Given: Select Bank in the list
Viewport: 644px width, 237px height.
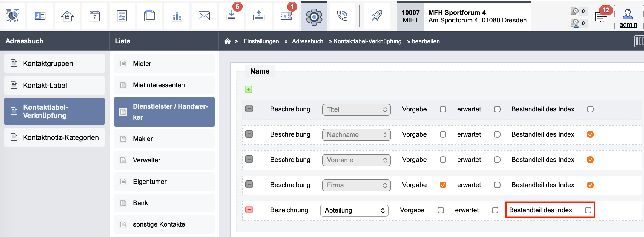Looking at the screenshot, I should click(x=164, y=203).
